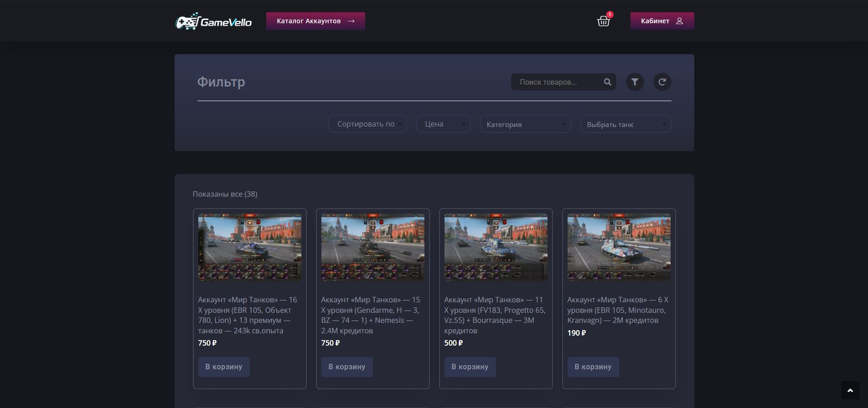This screenshot has height=408, width=868.
Task: Click the GameVello logo
Action: pyautogui.click(x=213, y=21)
